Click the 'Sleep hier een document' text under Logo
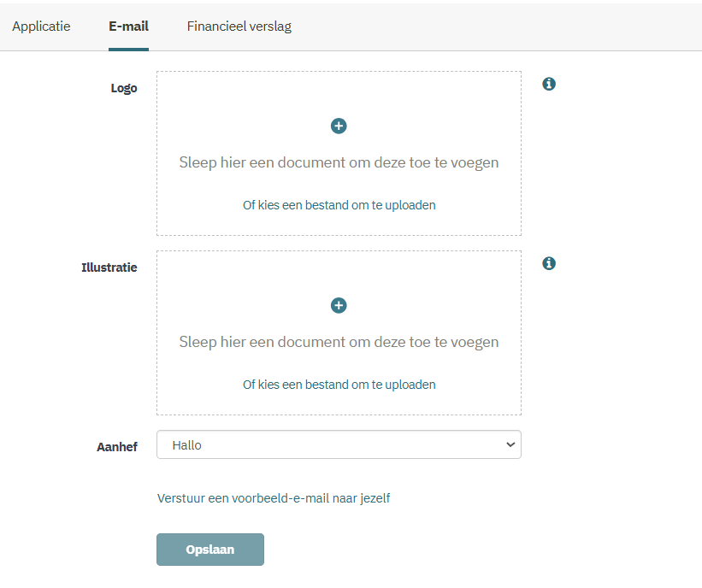The image size is (702, 588). coord(339,162)
